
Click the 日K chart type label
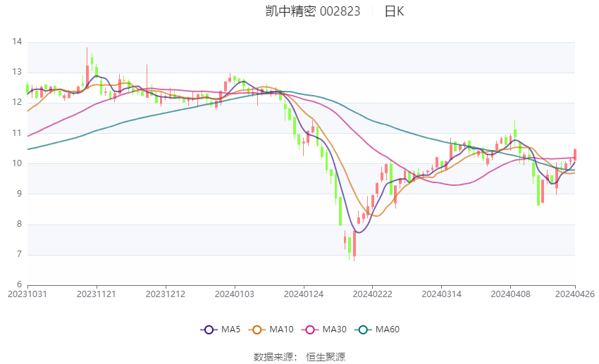point(394,11)
